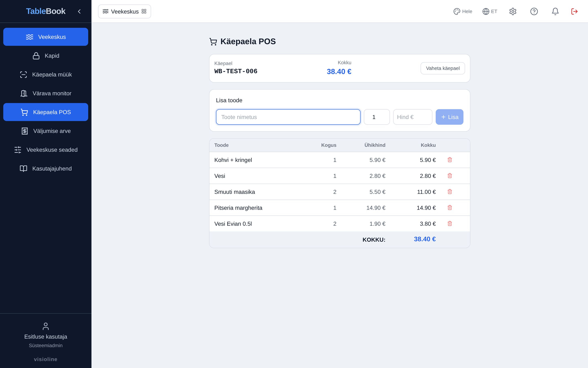
Task: Click the Esitluse kasutaja user name
Action: pyautogui.click(x=46, y=337)
